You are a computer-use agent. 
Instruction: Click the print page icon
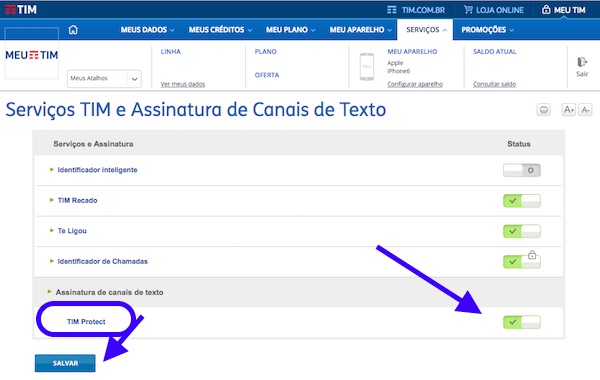(543, 110)
